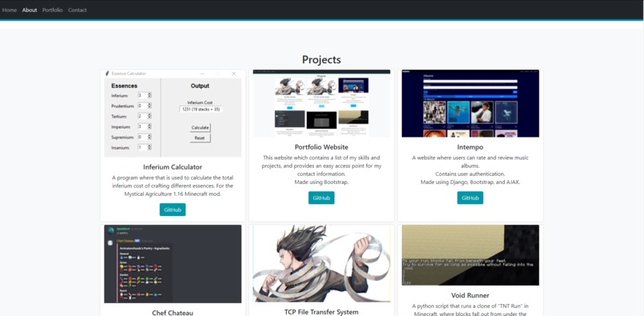Select the Inferium Calculator card title
This screenshot has height=316, width=644.
click(173, 167)
